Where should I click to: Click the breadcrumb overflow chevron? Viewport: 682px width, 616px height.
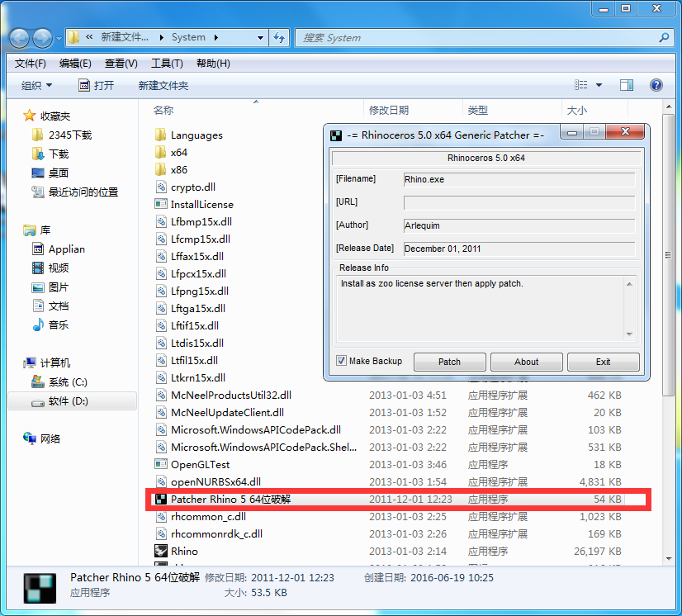pos(89,37)
